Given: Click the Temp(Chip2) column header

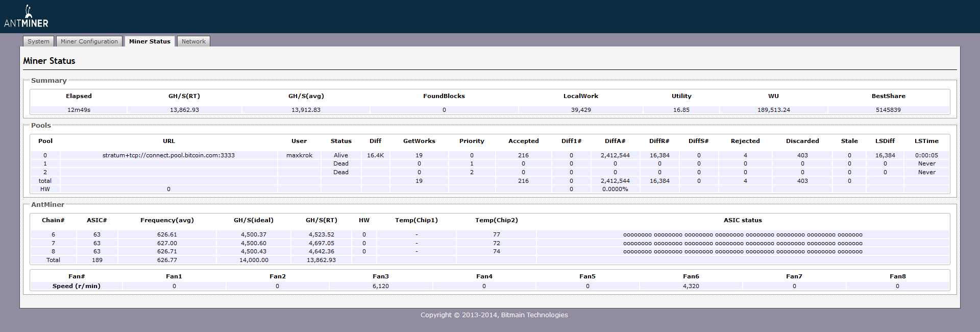Looking at the screenshot, I should coord(497,220).
